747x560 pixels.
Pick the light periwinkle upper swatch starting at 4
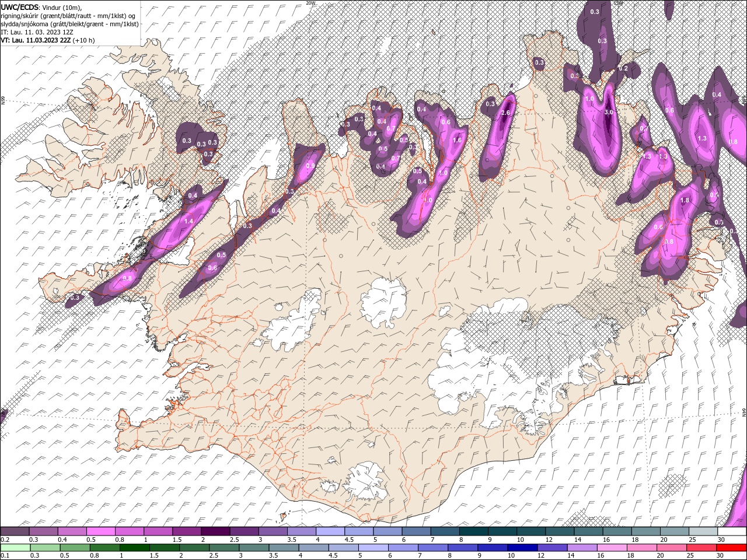330,531
